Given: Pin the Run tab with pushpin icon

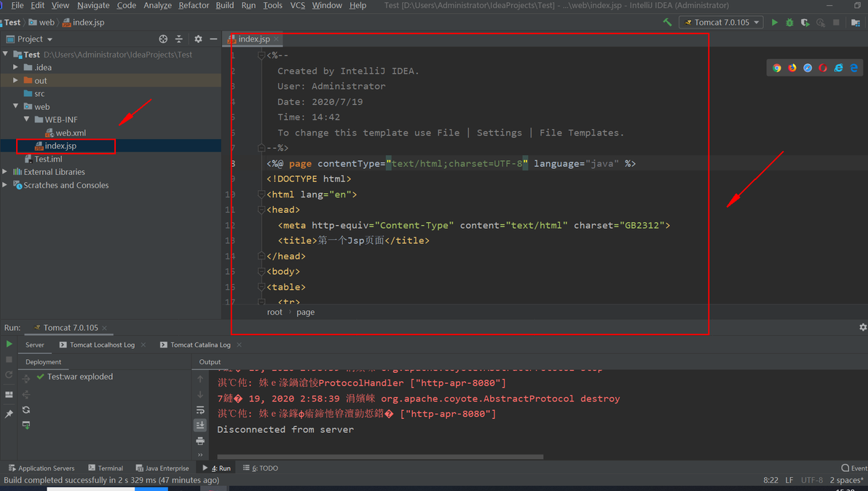Looking at the screenshot, I should point(9,414).
